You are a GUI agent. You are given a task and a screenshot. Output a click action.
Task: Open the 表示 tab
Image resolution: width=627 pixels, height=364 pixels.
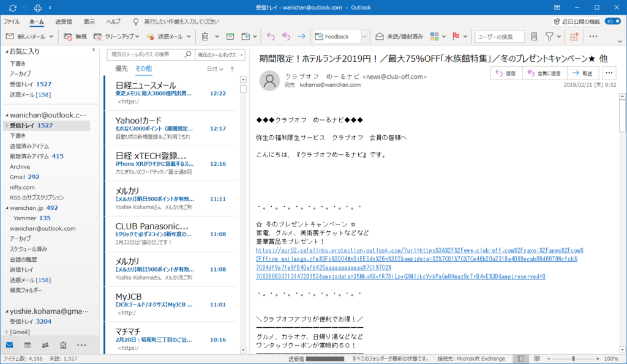(89, 21)
